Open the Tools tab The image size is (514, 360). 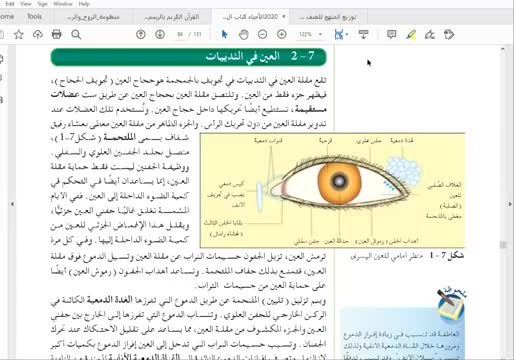34,16
